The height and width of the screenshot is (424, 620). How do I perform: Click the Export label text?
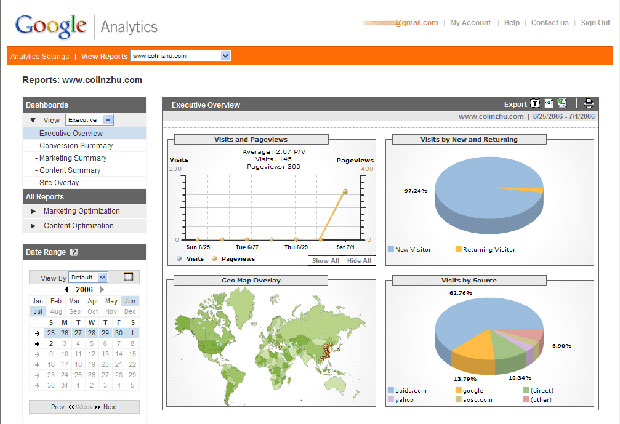(515, 104)
